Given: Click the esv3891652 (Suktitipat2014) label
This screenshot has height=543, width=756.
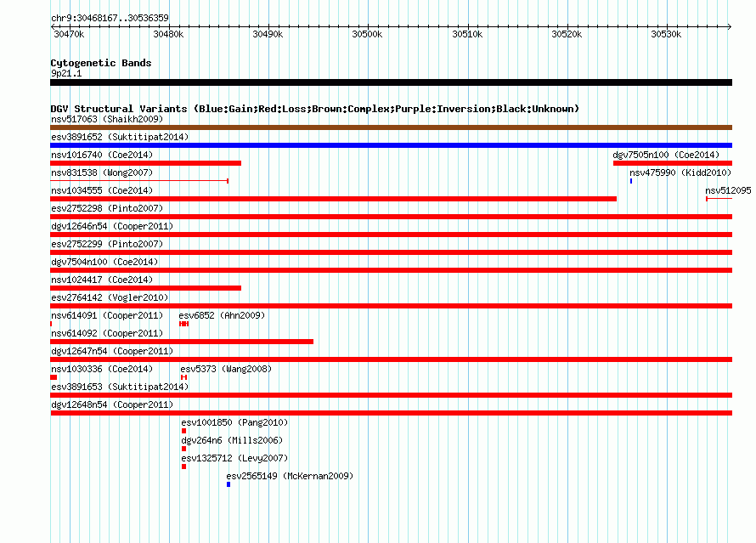Looking at the screenshot, I should point(120,137).
